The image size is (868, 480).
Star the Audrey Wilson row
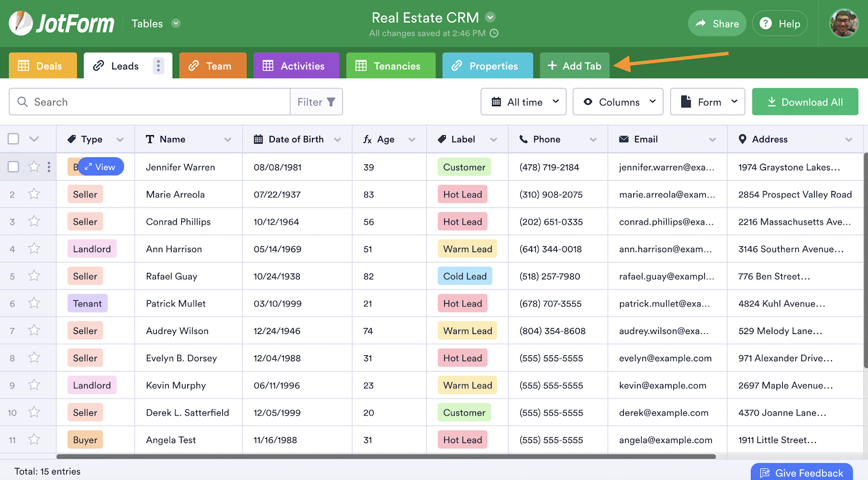(34, 330)
